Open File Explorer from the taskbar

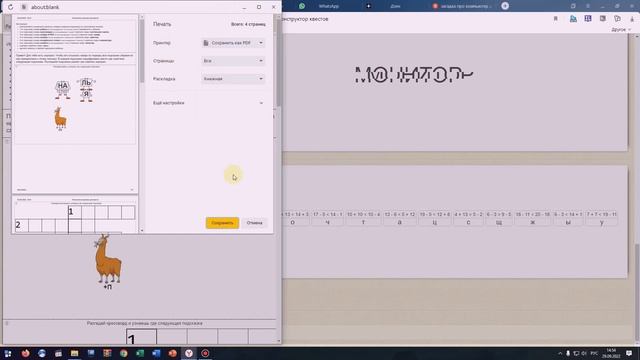point(74,353)
